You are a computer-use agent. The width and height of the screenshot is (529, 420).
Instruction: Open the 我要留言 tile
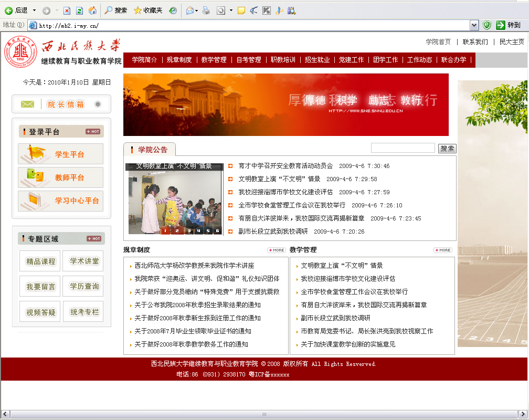pyautogui.click(x=40, y=286)
